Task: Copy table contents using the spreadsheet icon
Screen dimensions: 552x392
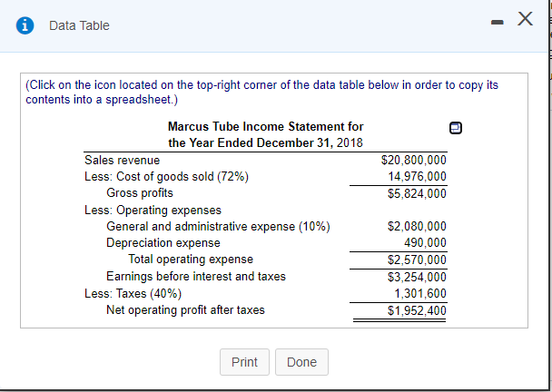Action: pos(455,128)
